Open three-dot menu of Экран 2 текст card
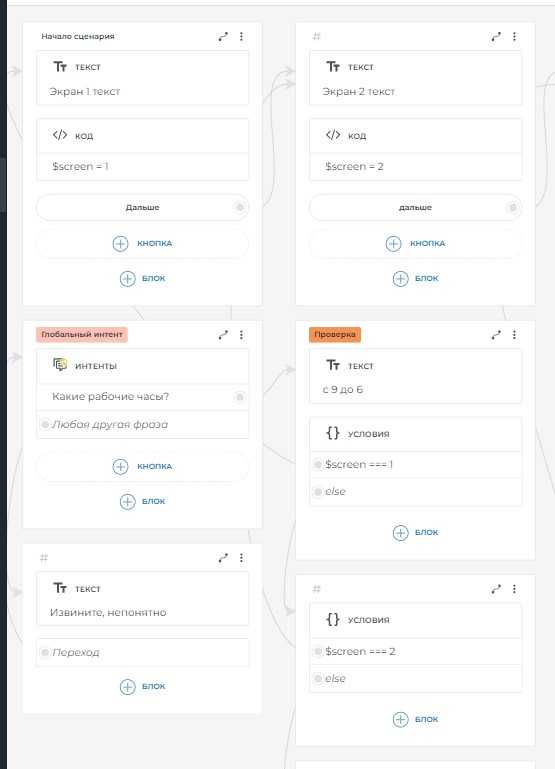Image resolution: width=555 pixels, height=769 pixels. [514, 36]
